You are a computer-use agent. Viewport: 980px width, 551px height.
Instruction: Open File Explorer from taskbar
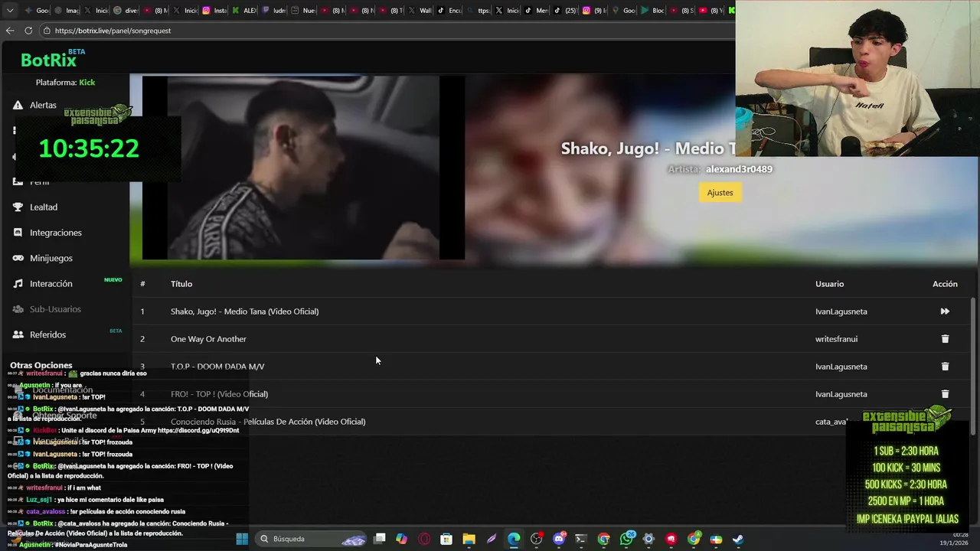[x=469, y=539]
